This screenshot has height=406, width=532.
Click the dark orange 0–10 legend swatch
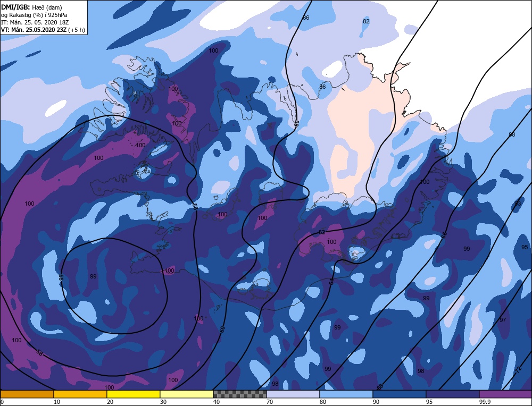click(27, 394)
